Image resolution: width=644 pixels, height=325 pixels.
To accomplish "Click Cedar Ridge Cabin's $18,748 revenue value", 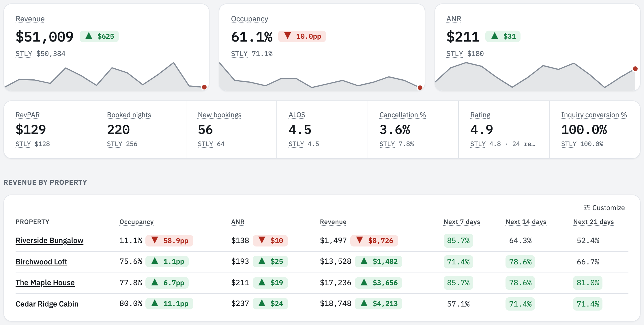I will click(336, 303).
